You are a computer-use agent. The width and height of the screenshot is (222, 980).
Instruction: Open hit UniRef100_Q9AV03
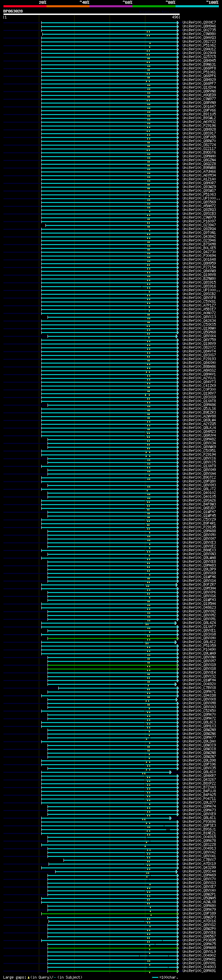pos(199,38)
